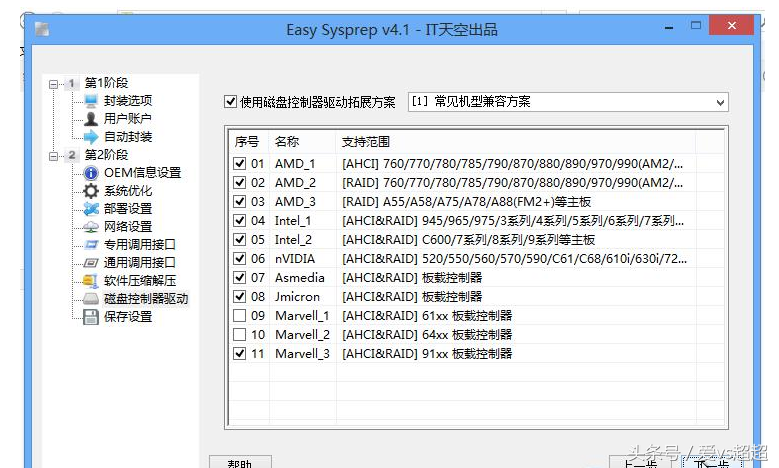Open 自动封装 page
Screen dimensions: 779x468
click(128, 137)
